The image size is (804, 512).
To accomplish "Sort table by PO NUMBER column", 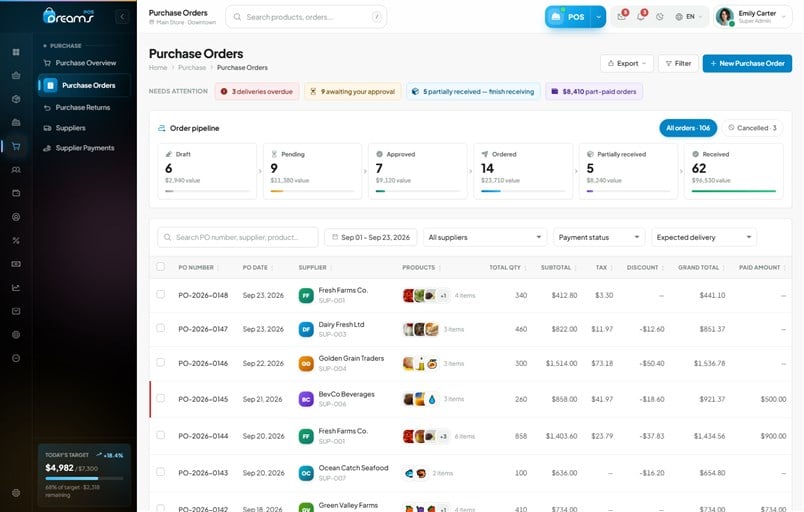I will (199, 268).
